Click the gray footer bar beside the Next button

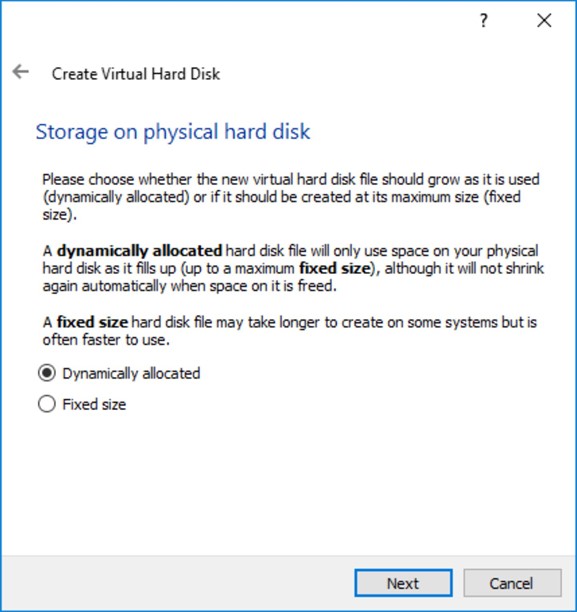pyautogui.click(x=176, y=583)
